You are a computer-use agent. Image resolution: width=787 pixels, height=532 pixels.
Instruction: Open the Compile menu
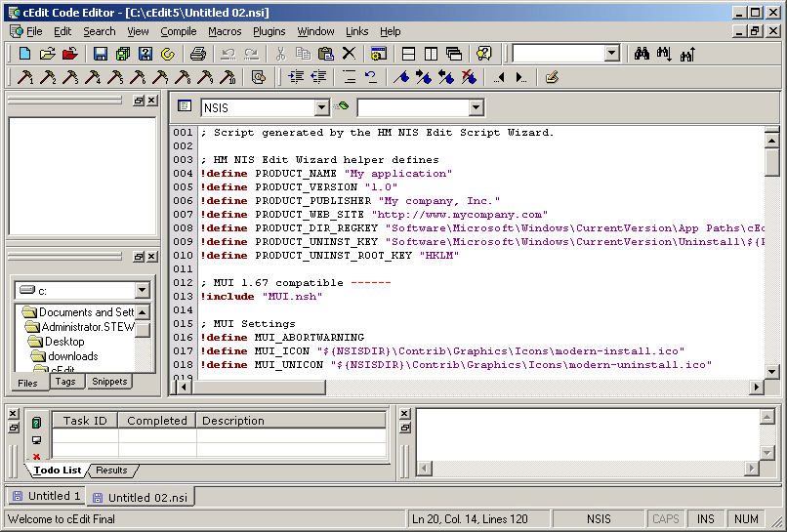179,31
